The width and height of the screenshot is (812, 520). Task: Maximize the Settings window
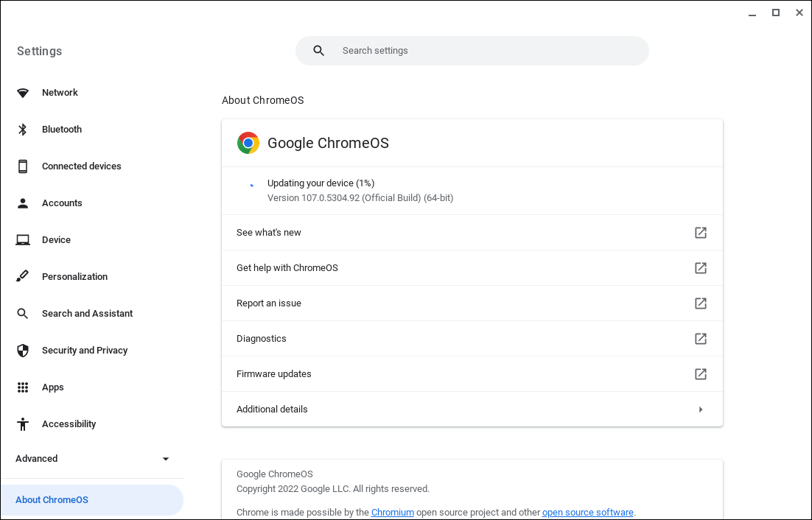pos(776,13)
